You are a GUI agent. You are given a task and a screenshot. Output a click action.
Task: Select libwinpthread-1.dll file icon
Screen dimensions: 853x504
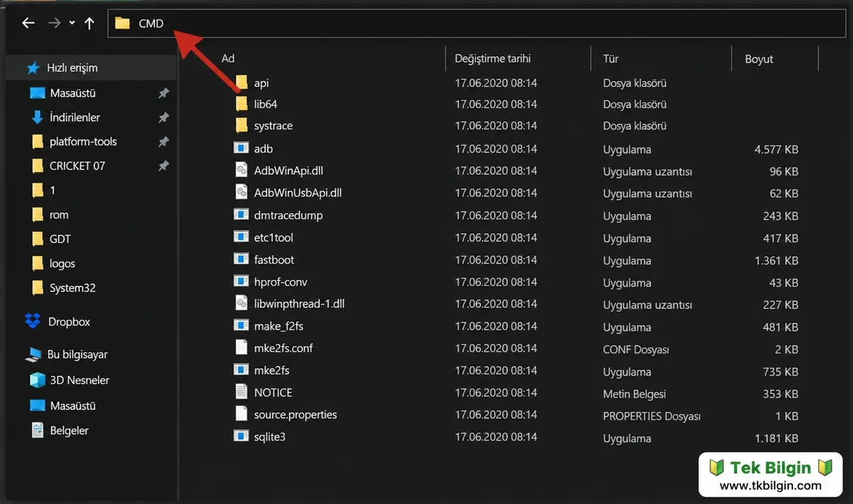point(242,304)
